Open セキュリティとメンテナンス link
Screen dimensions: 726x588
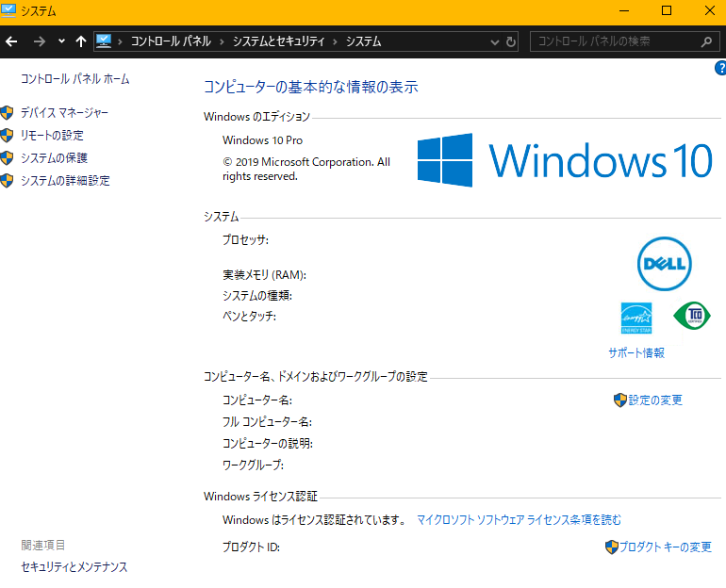[74, 566]
